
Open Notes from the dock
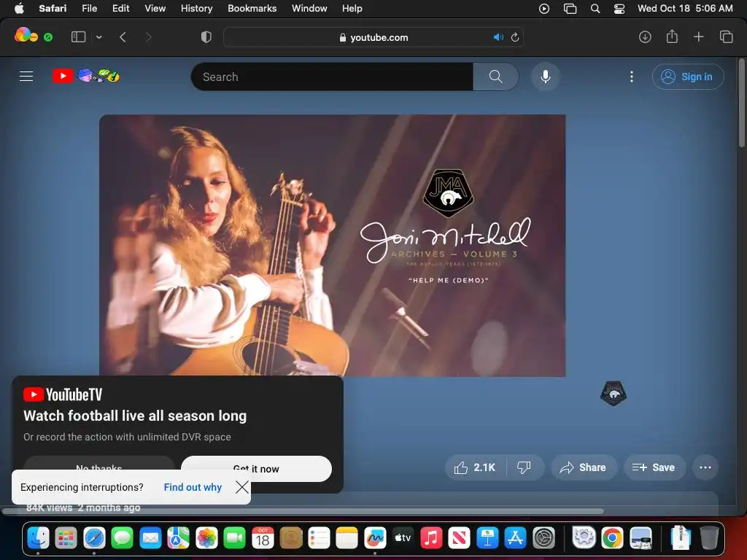347,538
